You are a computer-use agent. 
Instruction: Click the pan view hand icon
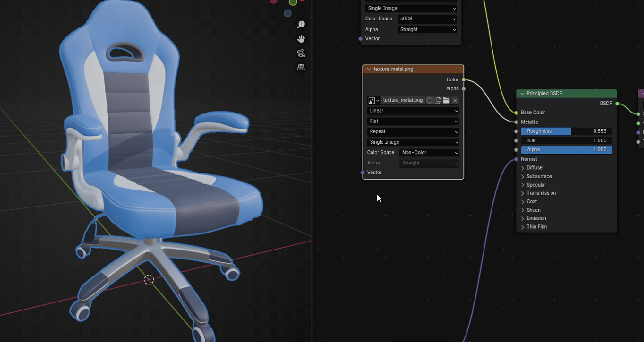pos(301,39)
